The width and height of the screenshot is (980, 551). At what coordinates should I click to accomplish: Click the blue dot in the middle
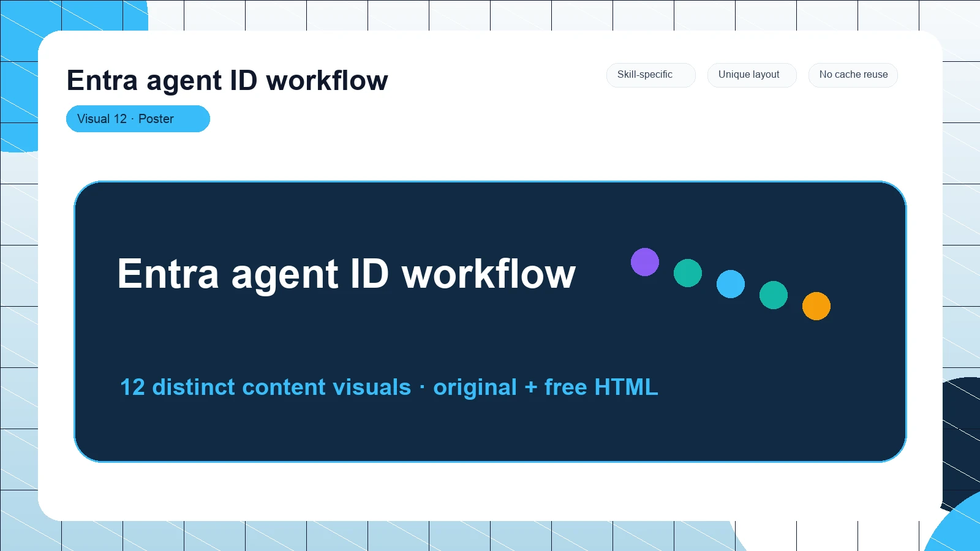coord(731,284)
